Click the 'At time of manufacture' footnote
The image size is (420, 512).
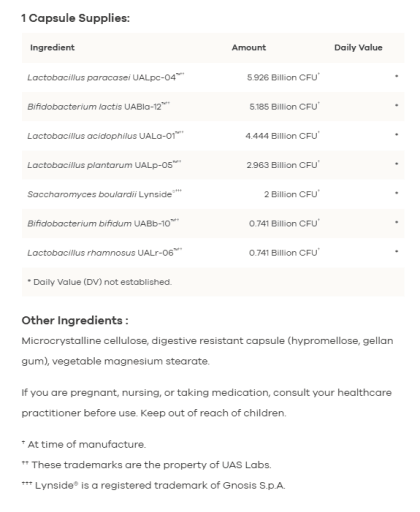[x=84, y=444]
